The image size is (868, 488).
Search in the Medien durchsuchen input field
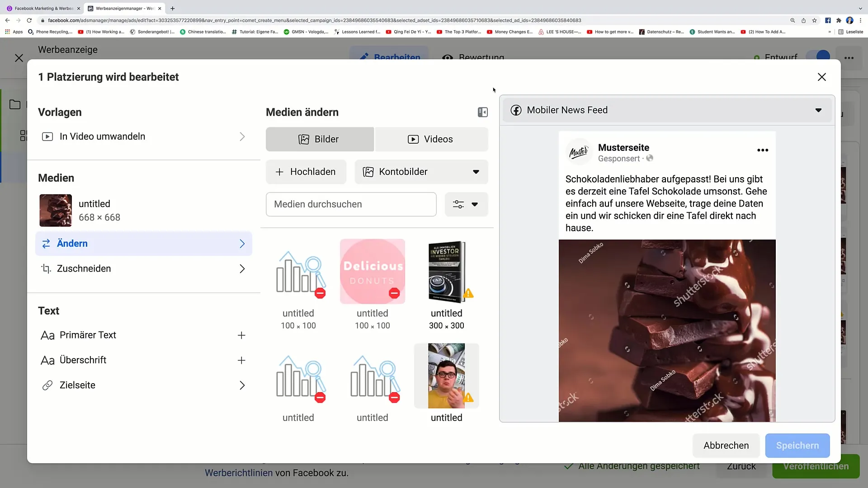pos(351,204)
